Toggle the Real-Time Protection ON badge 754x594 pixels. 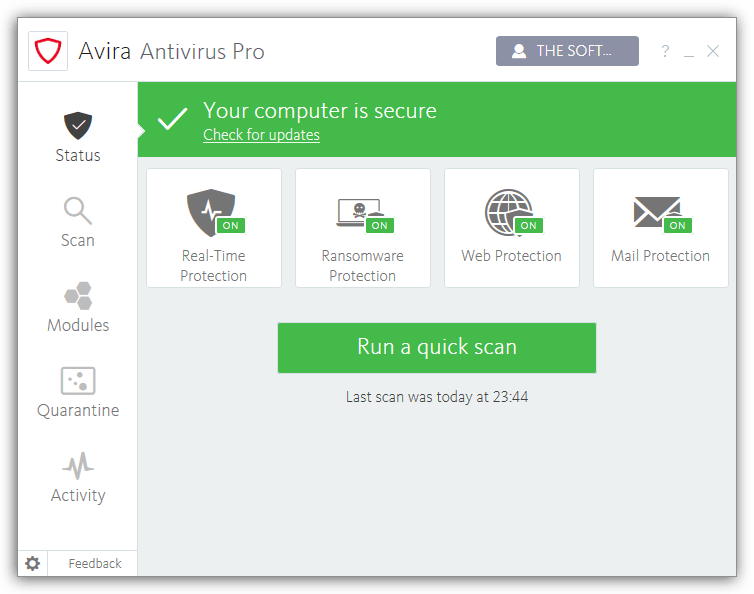(x=230, y=225)
